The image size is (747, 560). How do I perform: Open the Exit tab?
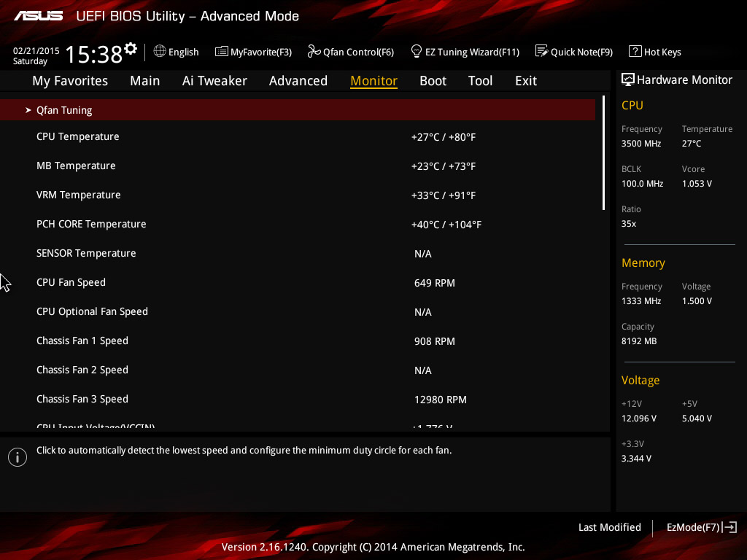pyautogui.click(x=526, y=81)
